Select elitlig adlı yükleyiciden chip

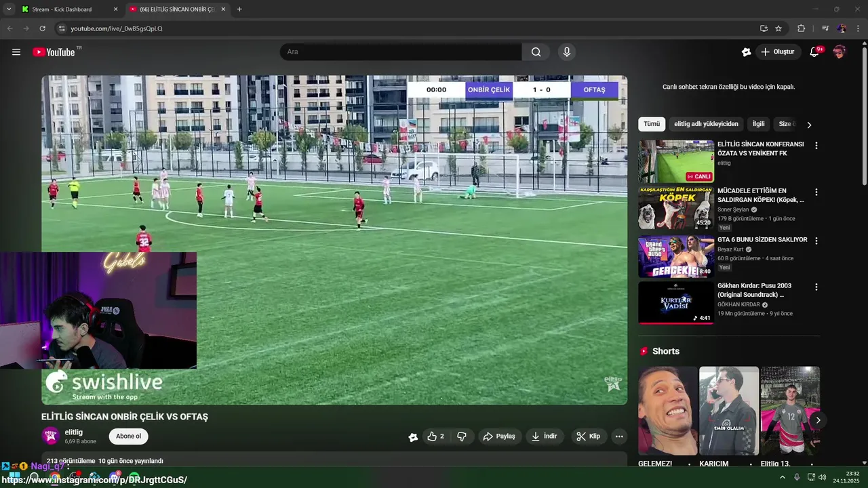point(706,124)
